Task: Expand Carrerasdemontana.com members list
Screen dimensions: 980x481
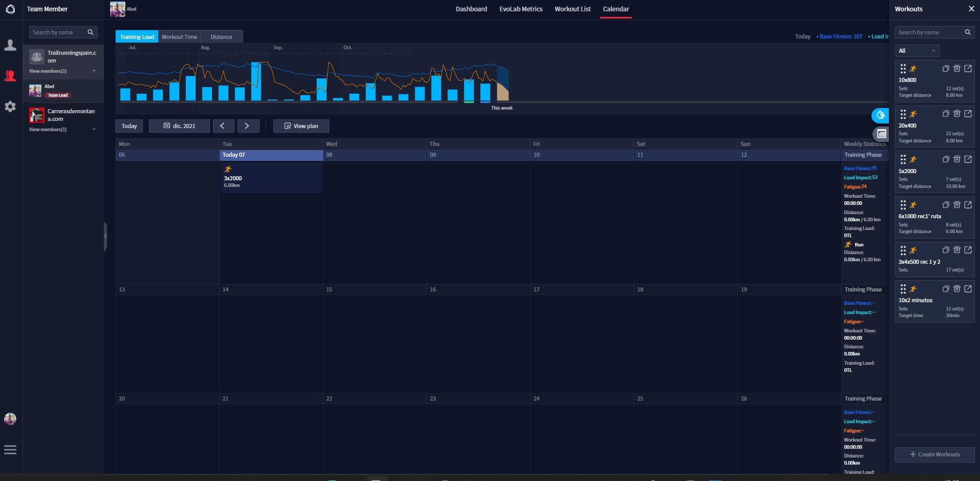Action: 94,130
